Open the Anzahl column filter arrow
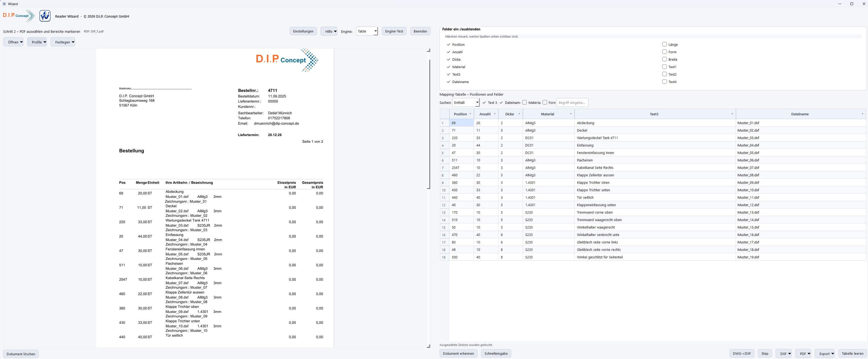The height and width of the screenshot is (359, 868). [x=494, y=114]
